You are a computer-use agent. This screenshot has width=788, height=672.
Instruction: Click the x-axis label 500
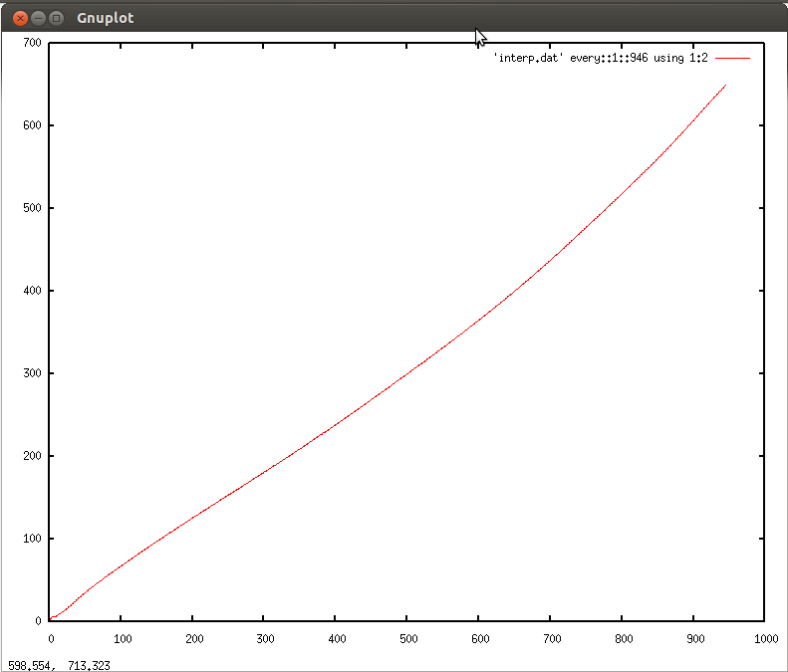click(408, 639)
